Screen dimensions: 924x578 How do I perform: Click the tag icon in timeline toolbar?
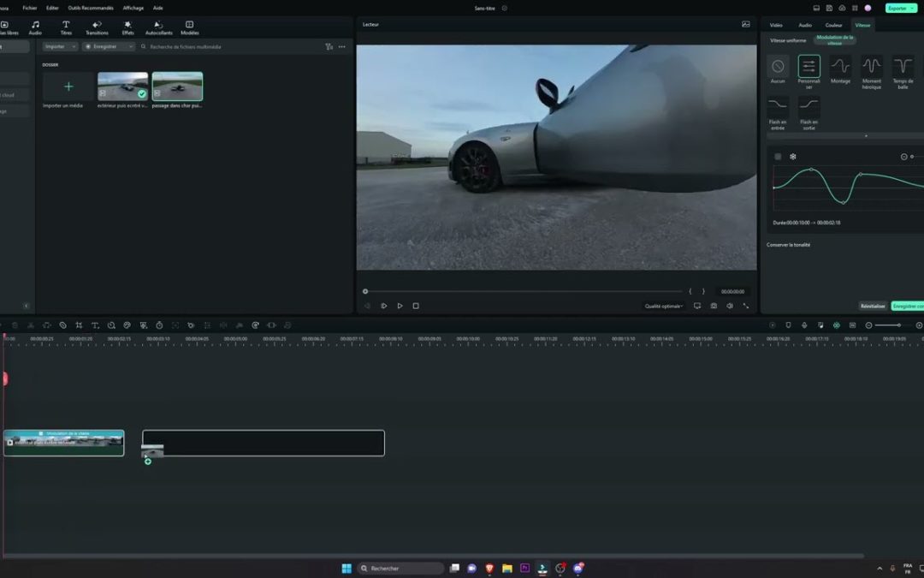pyautogui.click(x=63, y=325)
